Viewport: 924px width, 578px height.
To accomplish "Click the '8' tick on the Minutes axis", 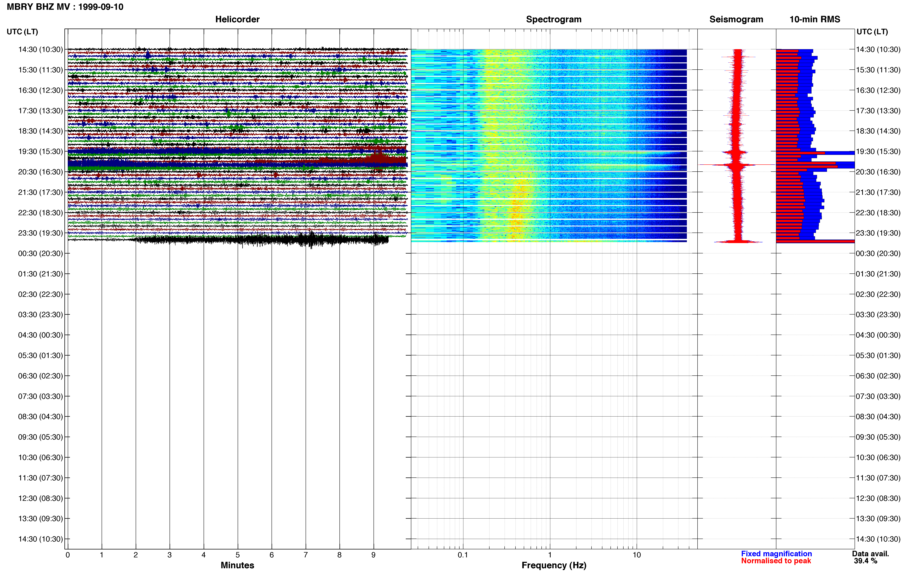I will tap(339, 555).
